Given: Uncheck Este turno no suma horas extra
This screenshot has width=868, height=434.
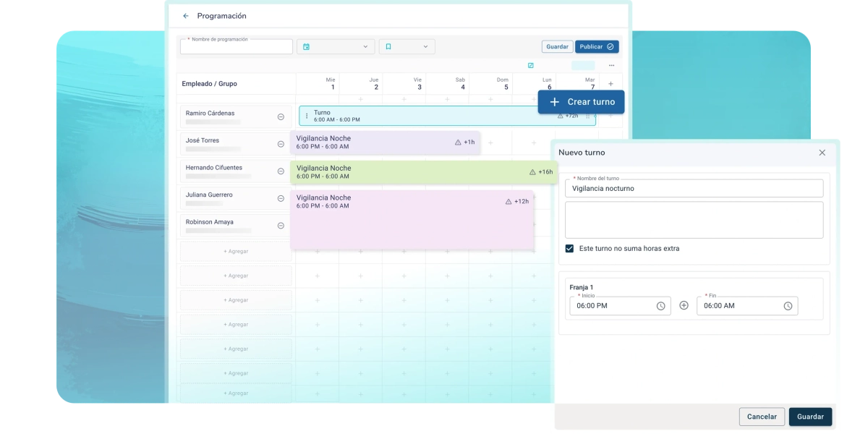Looking at the screenshot, I should [569, 248].
